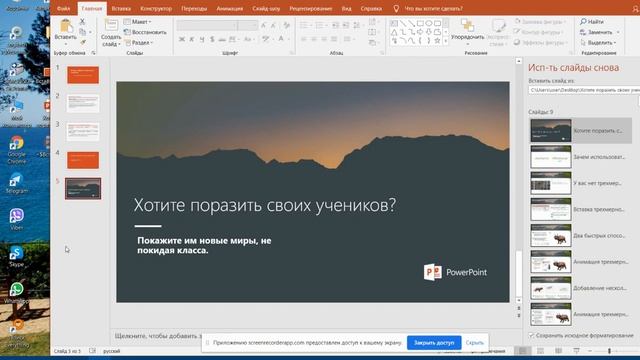Toggle Сохранить исходное форматирование checkbox

(x=531, y=335)
